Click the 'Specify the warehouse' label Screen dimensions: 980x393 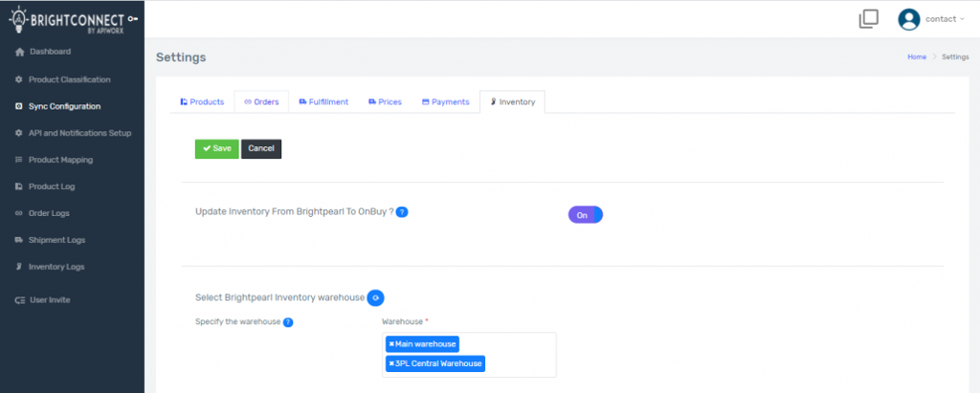237,322
